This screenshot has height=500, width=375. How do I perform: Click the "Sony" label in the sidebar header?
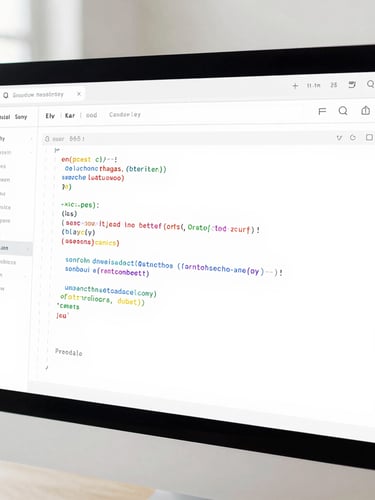[x=21, y=117]
